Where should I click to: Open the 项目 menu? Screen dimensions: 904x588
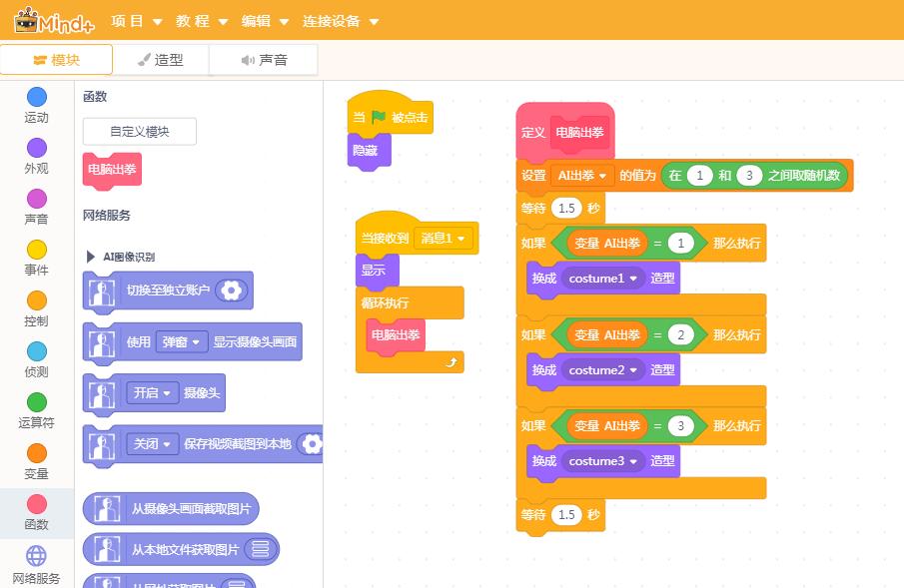click(x=137, y=21)
